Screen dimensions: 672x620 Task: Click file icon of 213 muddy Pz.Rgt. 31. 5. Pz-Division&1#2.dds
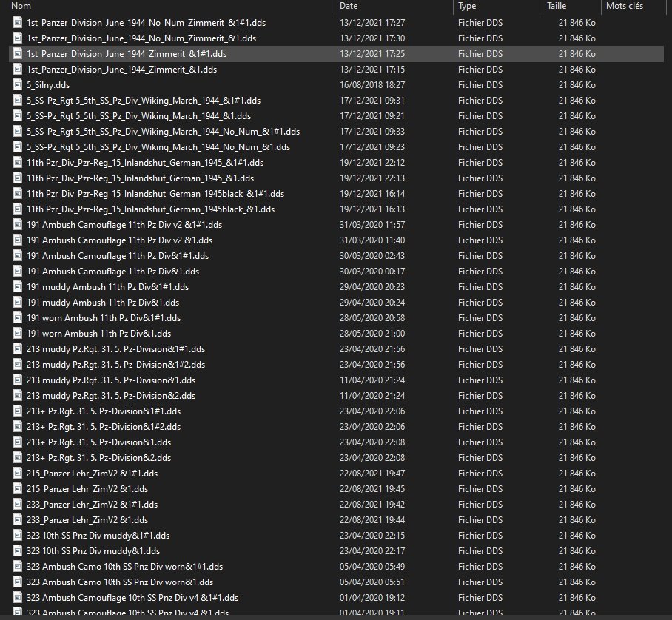tap(18, 364)
